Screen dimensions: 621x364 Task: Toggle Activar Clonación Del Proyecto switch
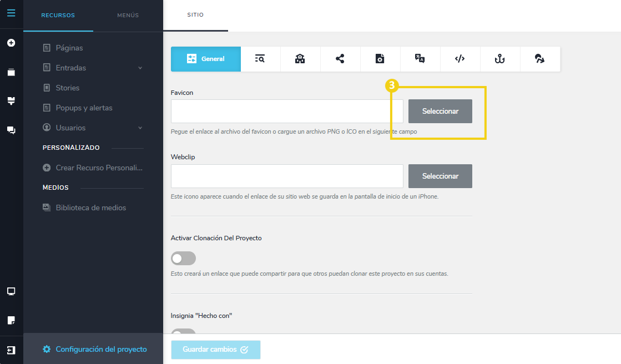183,259
